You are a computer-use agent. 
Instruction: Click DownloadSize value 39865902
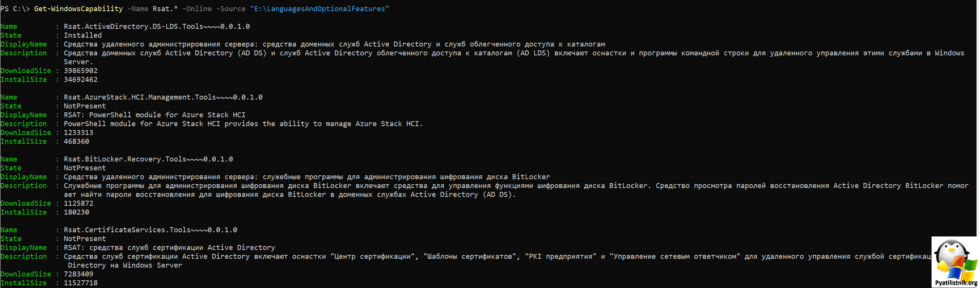81,71
